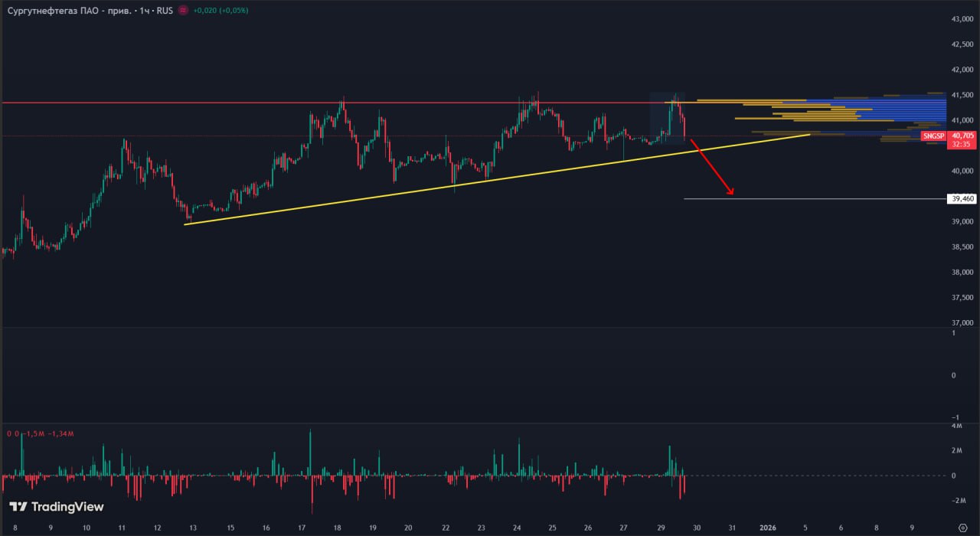Click the TradingView logo

pos(56,507)
